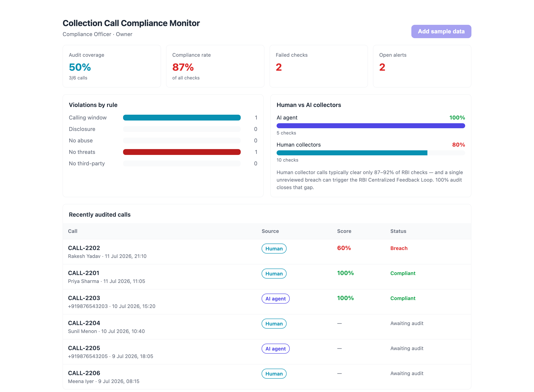The height and width of the screenshot is (392, 534).
Task: Click the Calling window violations bar
Action: point(181,117)
